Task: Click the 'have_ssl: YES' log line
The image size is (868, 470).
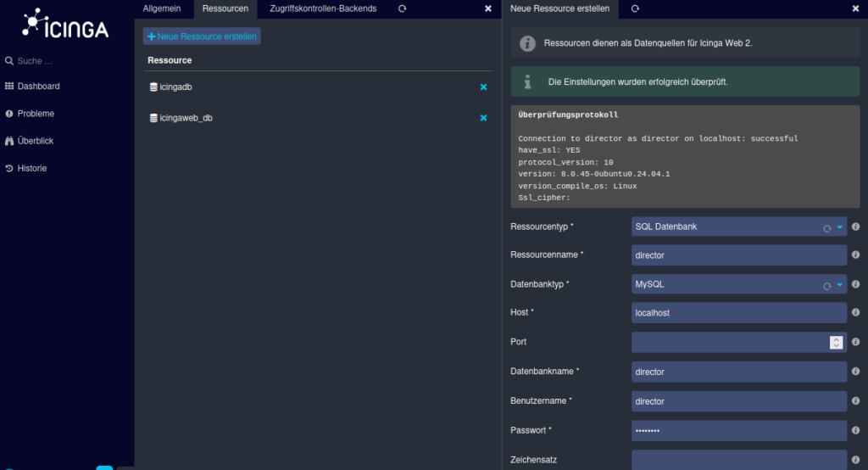Action: click(549, 150)
